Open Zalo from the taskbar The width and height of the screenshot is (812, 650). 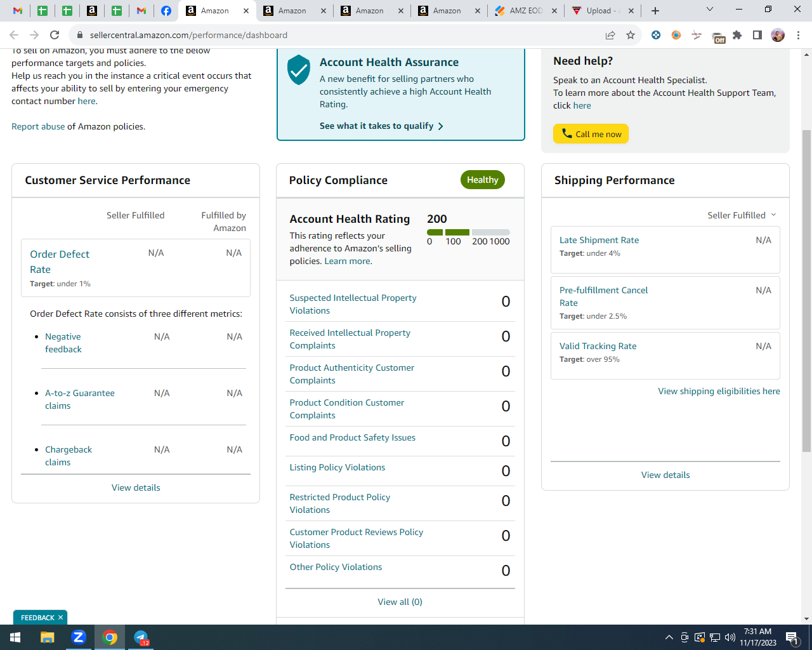click(x=79, y=637)
